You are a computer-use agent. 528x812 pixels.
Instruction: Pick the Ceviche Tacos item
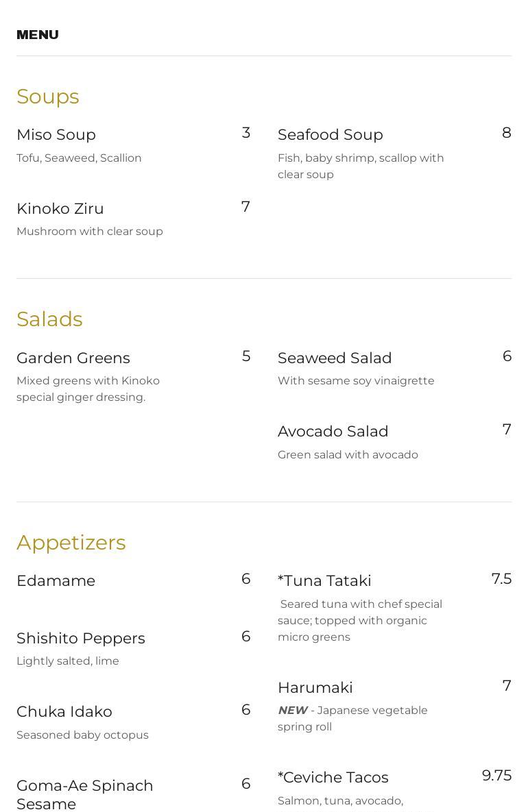coord(333,778)
